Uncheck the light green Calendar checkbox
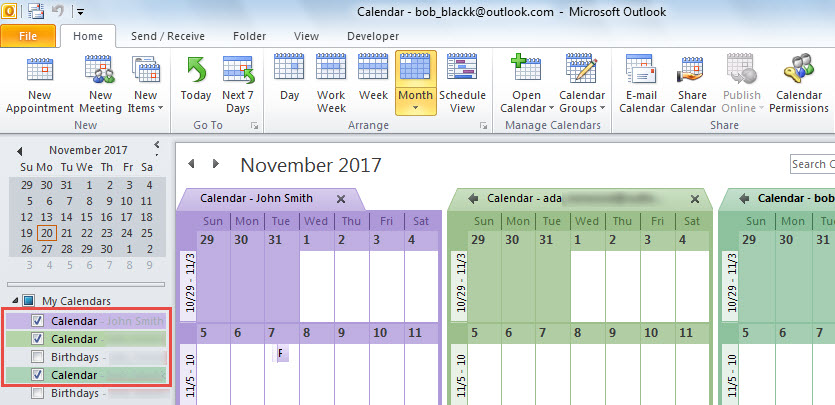 pos(37,338)
